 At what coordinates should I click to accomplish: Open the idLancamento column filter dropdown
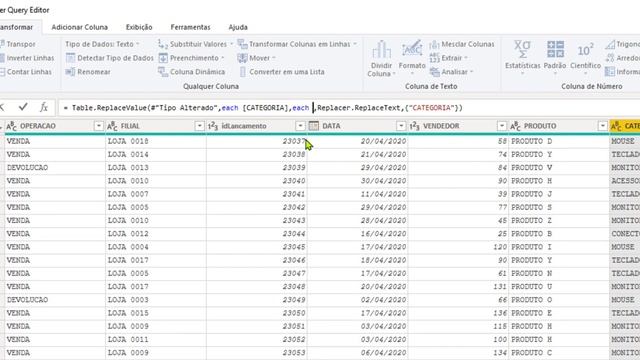(x=300, y=126)
